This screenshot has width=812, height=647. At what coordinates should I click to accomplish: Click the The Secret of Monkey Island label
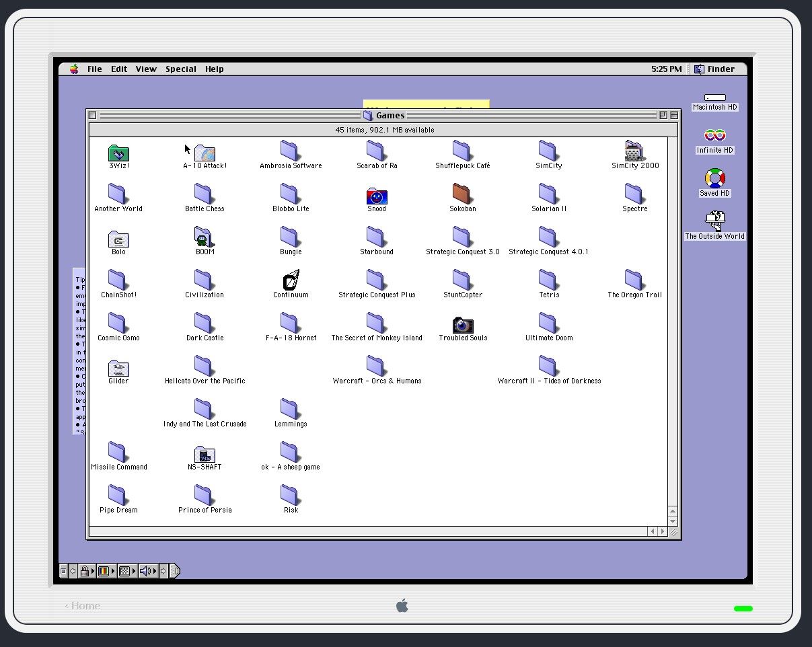point(377,338)
